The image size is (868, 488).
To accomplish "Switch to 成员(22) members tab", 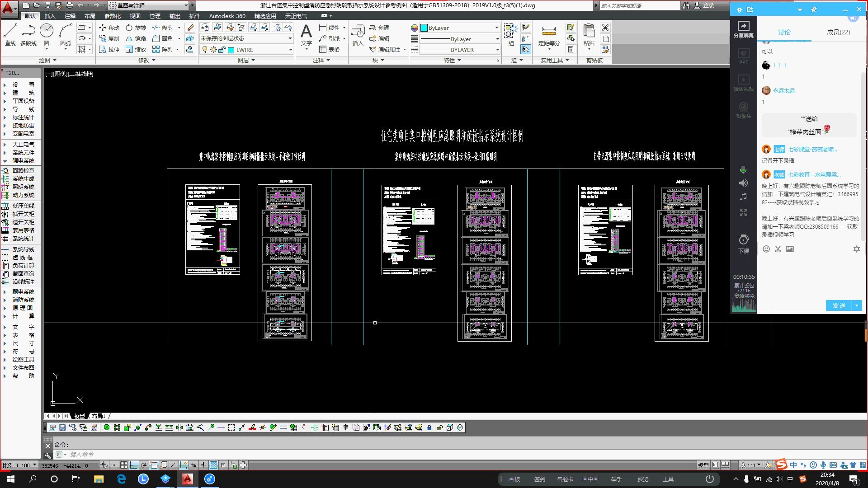I will pyautogui.click(x=838, y=32).
